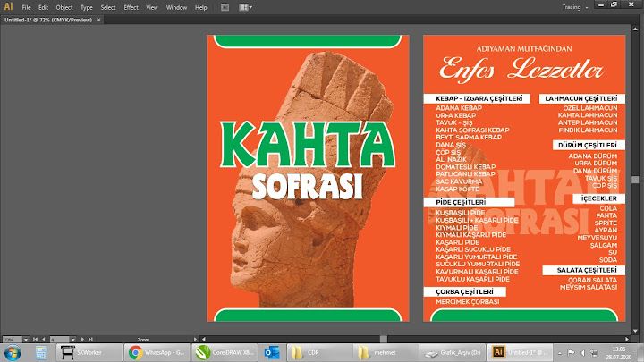The width and height of the screenshot is (644, 362).
Task: Click the network tray icon
Action: pyautogui.click(x=594, y=353)
